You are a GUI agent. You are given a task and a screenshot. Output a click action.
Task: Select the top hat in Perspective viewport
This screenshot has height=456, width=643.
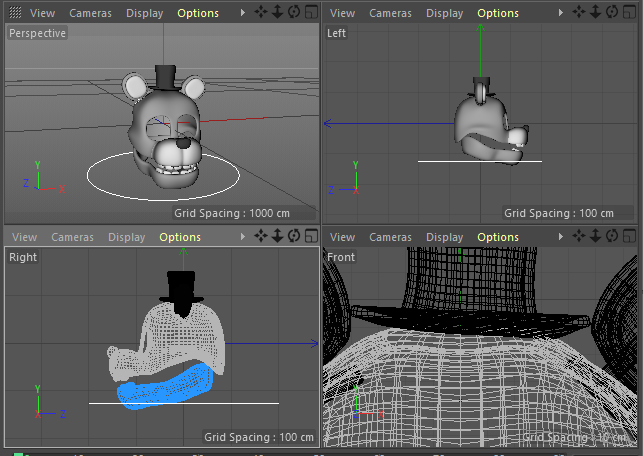tap(165, 77)
